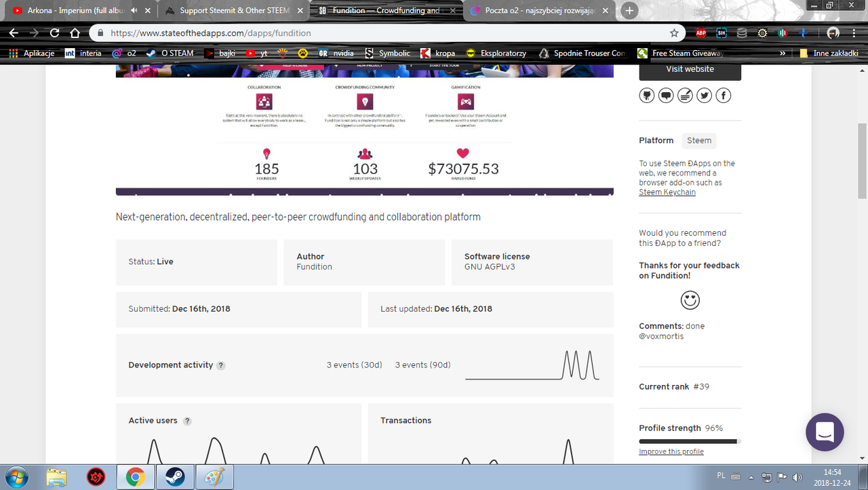This screenshot has height=490, width=868.
Task: Mute the Arkona tab via speaker icon
Action: [x=134, y=11]
